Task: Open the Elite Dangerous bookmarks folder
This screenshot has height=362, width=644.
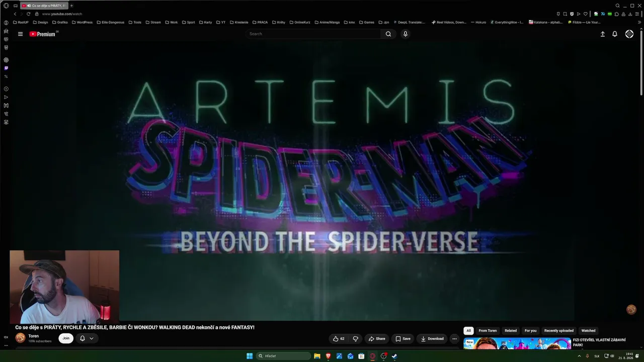Action: pos(110,22)
